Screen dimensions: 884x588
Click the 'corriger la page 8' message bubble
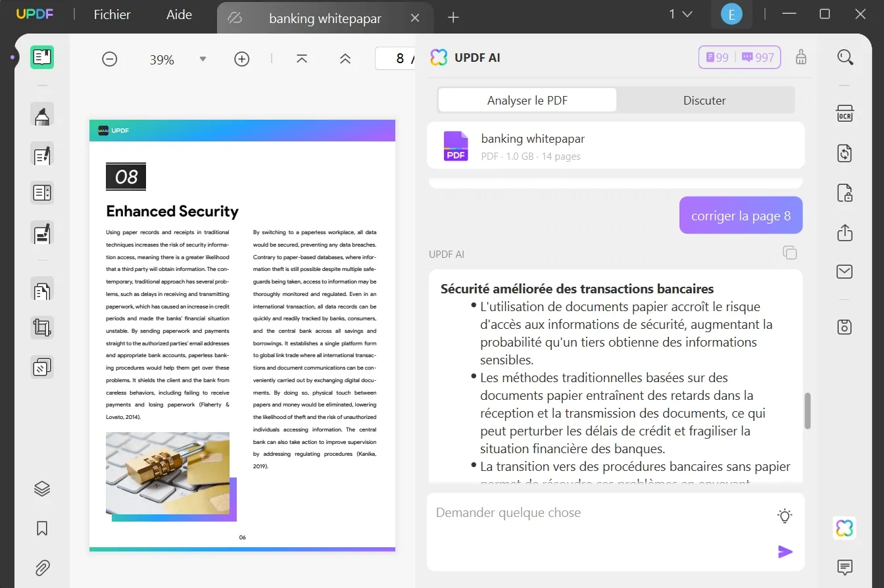point(741,216)
